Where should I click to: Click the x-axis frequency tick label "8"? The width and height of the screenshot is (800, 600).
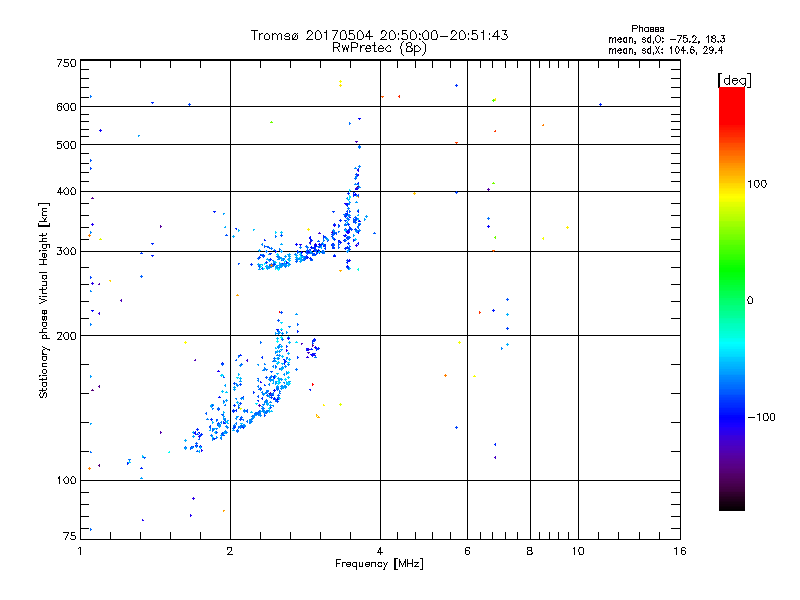click(x=530, y=551)
